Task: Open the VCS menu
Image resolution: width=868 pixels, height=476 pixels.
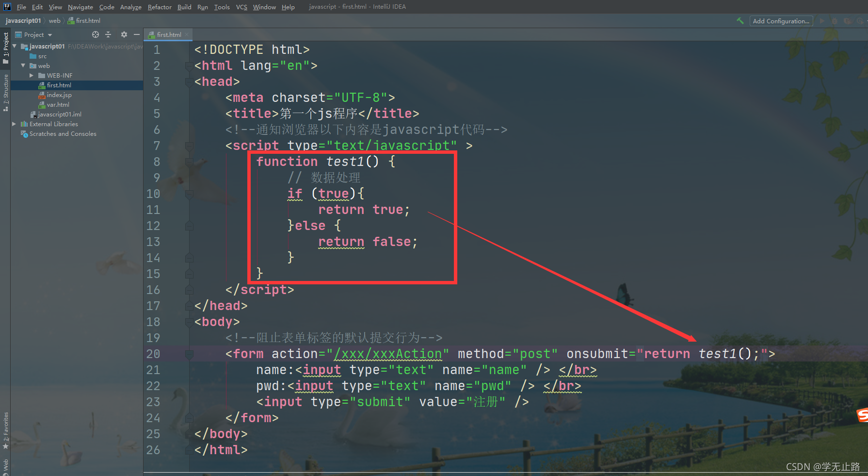Action: 241,7
